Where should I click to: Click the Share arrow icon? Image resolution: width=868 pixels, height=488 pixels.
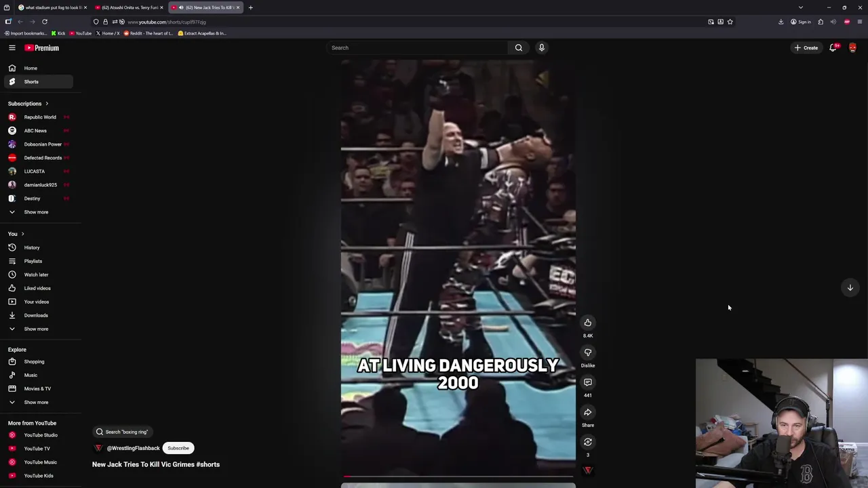[x=588, y=412]
